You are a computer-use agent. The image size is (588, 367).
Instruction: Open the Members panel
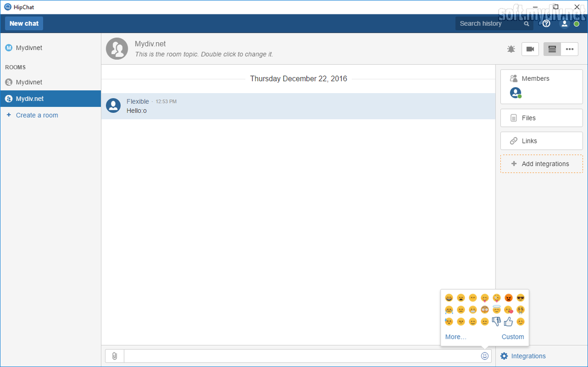(541, 87)
